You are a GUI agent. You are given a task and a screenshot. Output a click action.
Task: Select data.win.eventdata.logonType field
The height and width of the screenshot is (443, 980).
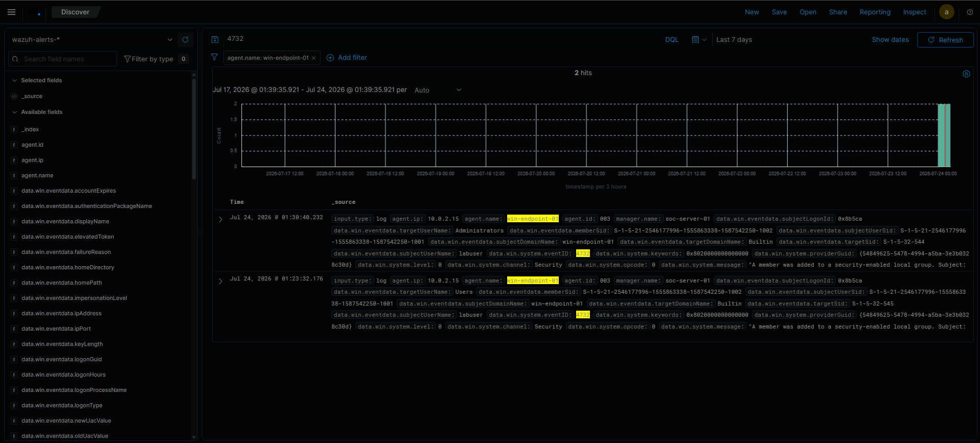tap(62, 405)
